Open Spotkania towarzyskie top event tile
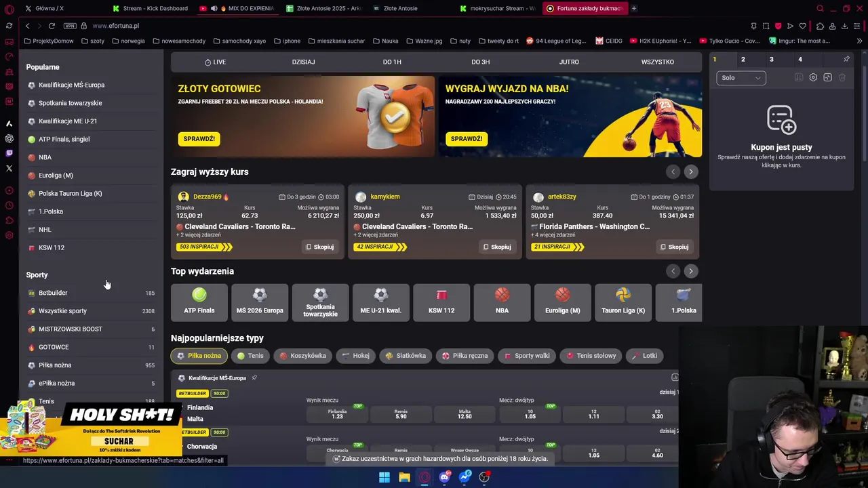Image resolution: width=868 pixels, height=488 pixels. pos(320,302)
